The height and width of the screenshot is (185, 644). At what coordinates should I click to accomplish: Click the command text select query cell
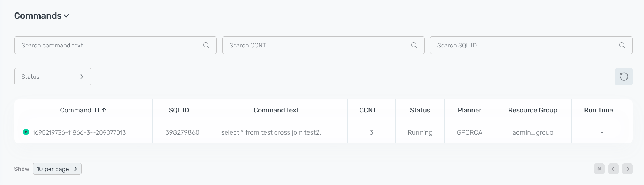pyautogui.click(x=271, y=132)
